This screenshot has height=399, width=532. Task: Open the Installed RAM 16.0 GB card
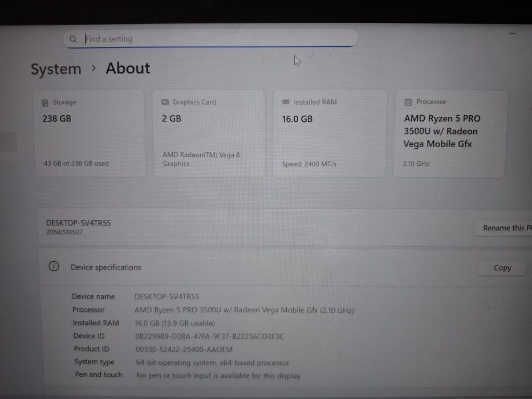click(329, 133)
